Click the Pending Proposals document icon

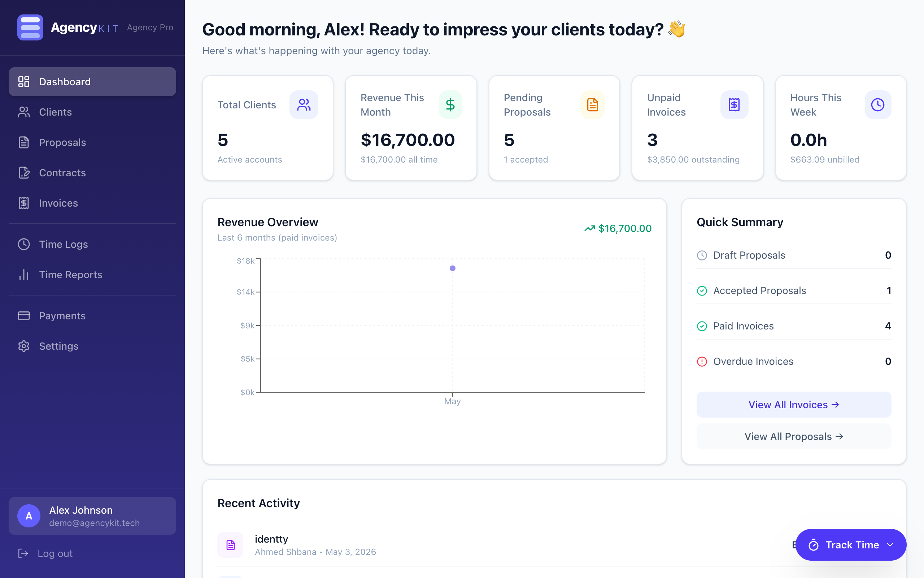(x=593, y=105)
